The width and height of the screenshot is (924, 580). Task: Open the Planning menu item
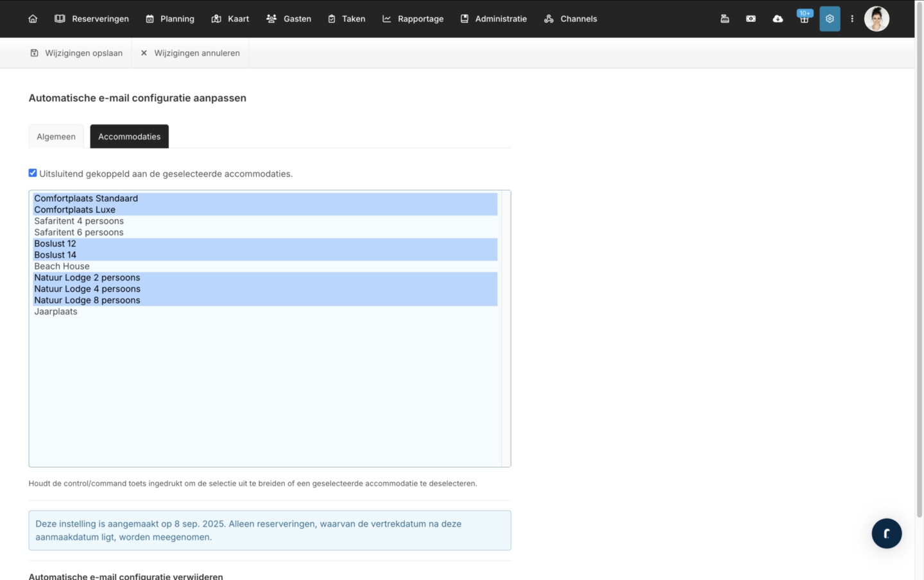click(170, 19)
